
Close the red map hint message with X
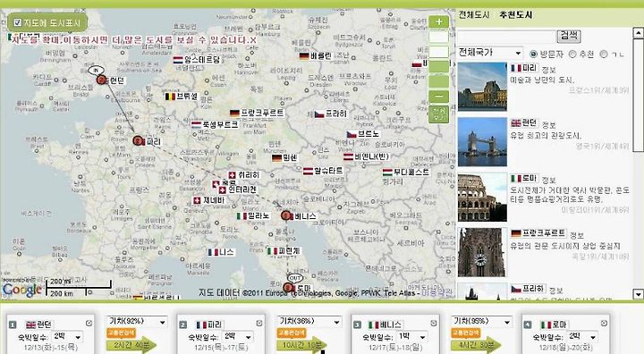[253, 40]
